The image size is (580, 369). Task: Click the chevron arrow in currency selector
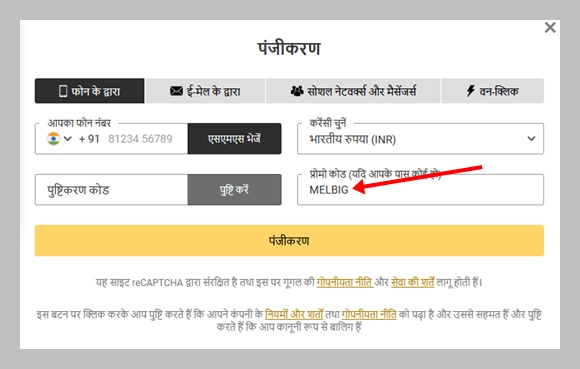531,139
